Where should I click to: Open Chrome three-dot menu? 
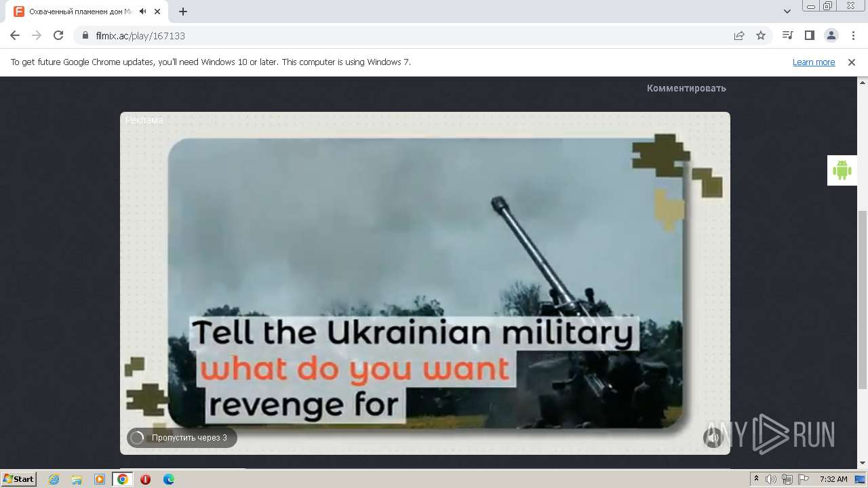[852, 35]
